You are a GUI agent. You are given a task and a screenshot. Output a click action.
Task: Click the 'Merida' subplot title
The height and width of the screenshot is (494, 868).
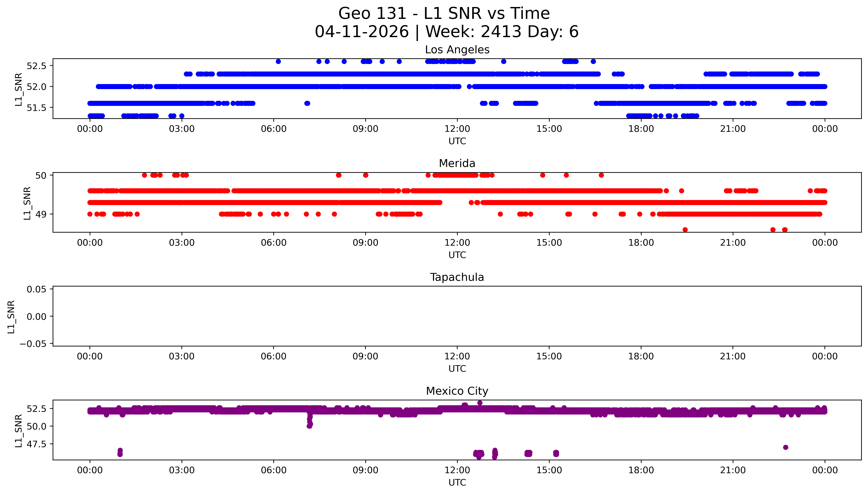point(457,164)
